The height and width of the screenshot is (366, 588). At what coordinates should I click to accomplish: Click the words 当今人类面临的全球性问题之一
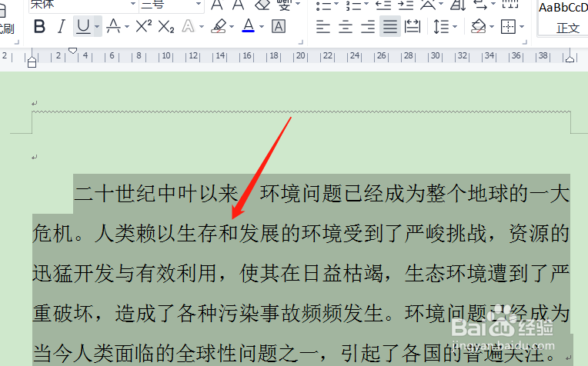click(x=176, y=353)
